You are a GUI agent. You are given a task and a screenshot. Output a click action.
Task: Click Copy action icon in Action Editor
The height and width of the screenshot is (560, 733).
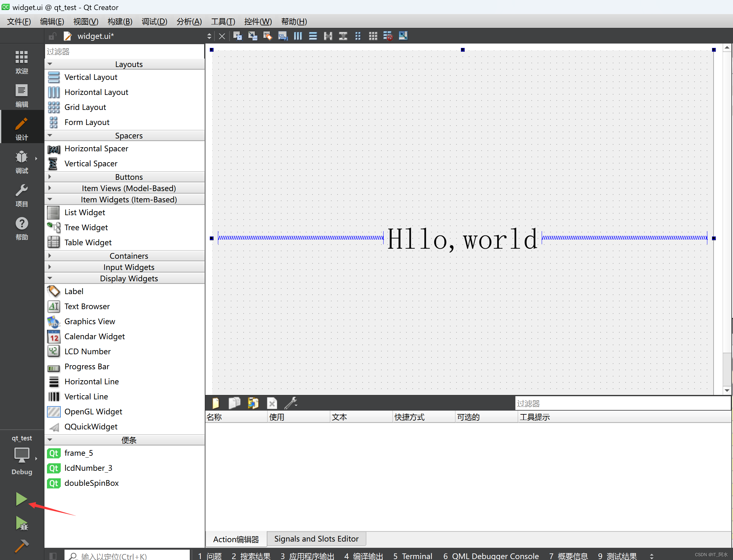tap(234, 403)
